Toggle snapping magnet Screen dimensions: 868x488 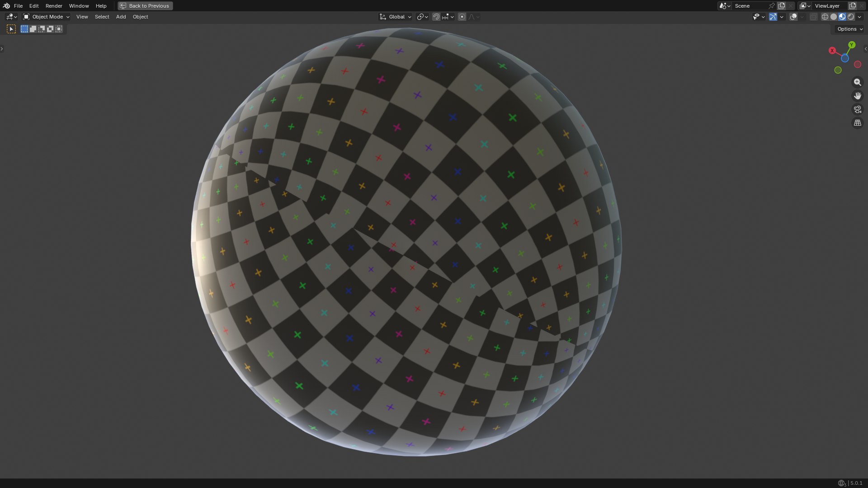(436, 17)
